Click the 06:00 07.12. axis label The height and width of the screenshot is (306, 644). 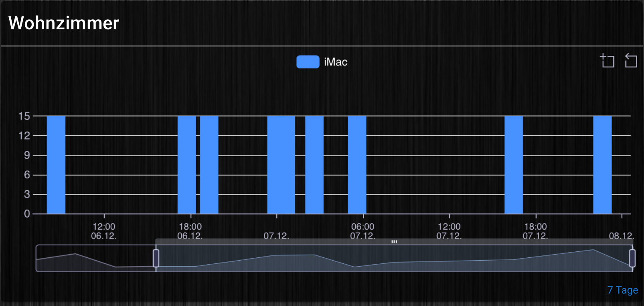click(363, 231)
